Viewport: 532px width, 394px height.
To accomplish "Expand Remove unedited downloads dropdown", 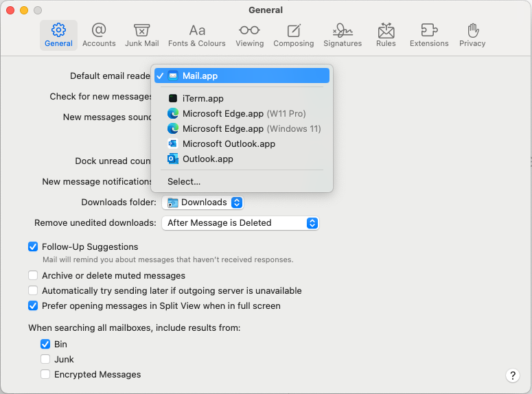I will tap(240, 223).
